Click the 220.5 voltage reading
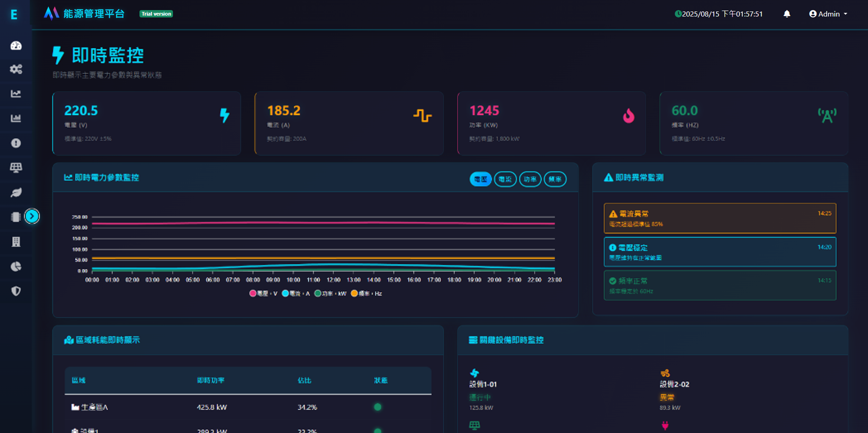868x433 pixels. point(81,111)
